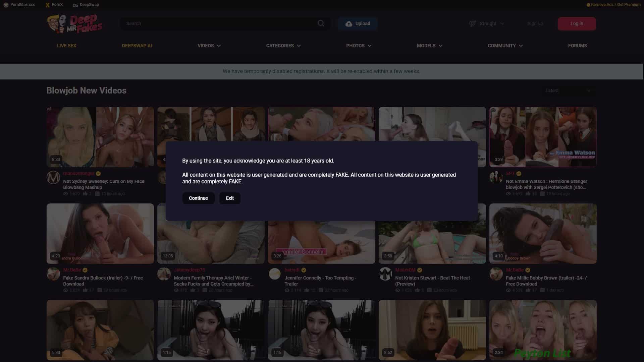This screenshot has width=644, height=362.
Task: Open the FORUMS menu item
Action: pyautogui.click(x=577, y=46)
